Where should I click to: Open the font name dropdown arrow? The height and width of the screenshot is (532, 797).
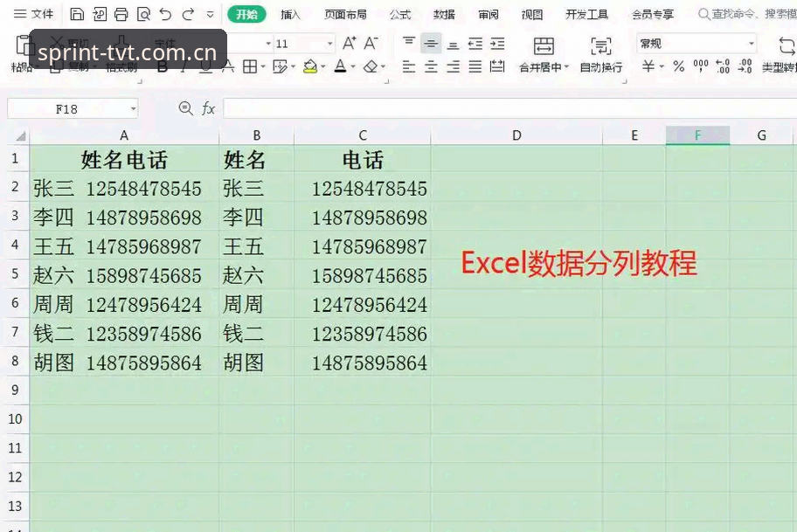(x=268, y=44)
